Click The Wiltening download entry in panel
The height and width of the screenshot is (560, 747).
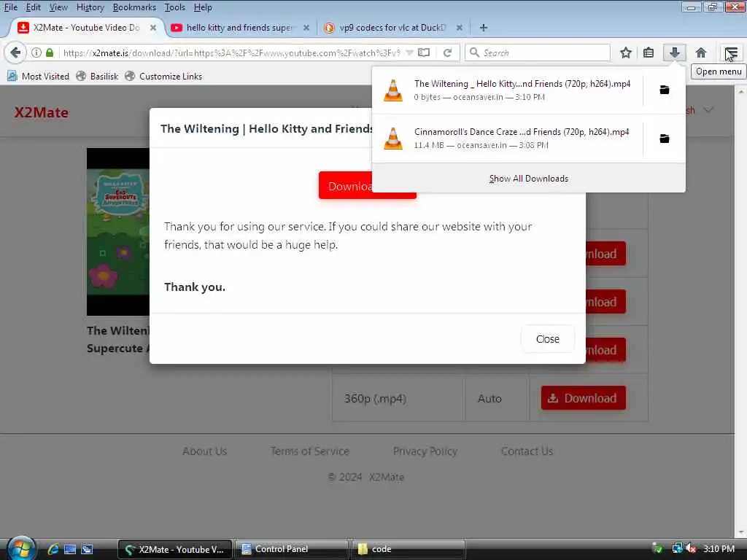(x=507, y=90)
